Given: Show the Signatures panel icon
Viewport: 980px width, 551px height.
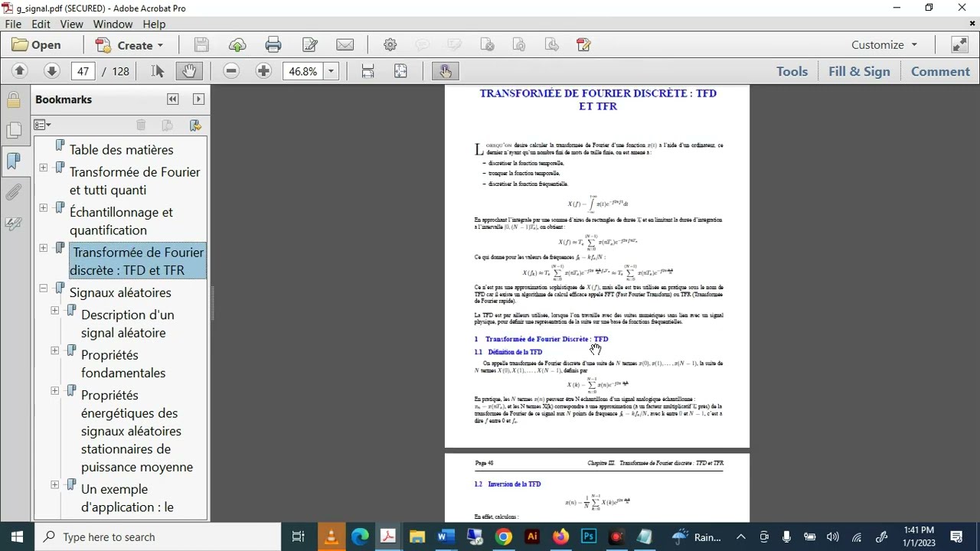Looking at the screenshot, I should (x=13, y=223).
